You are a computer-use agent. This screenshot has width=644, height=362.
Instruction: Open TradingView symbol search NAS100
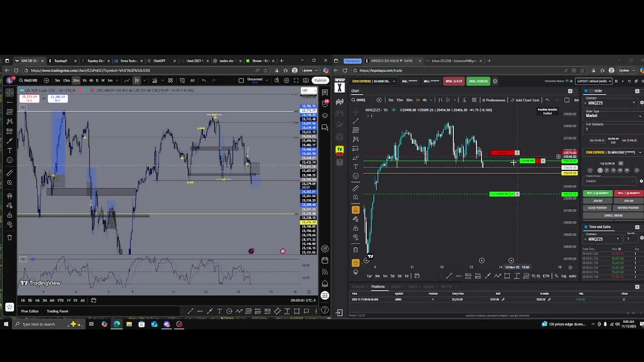click(x=27, y=80)
